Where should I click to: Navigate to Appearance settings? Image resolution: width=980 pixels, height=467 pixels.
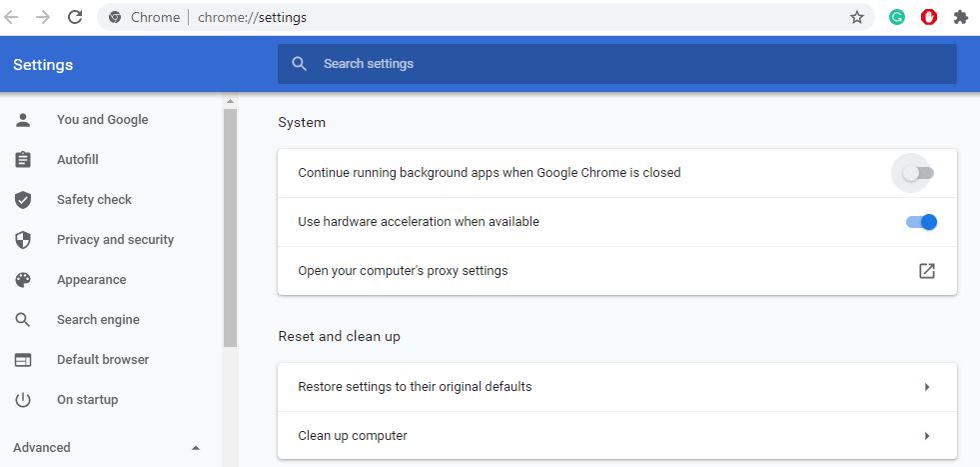point(91,280)
